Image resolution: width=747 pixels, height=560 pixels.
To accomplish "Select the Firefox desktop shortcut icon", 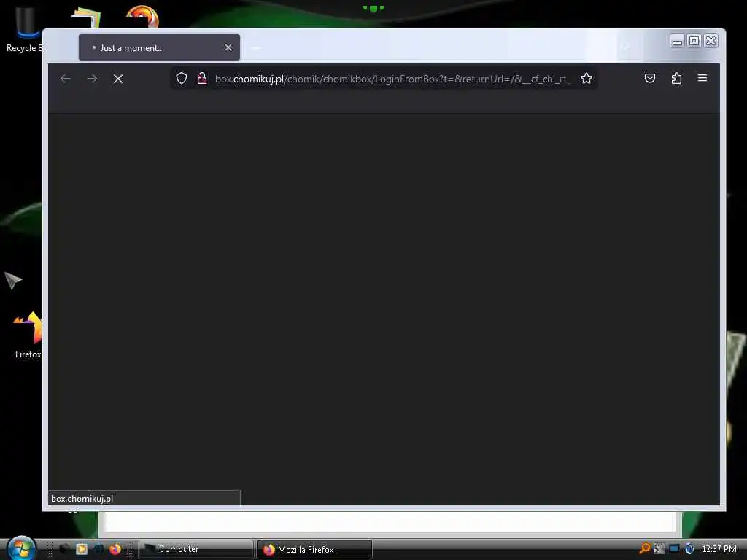I will (x=28, y=335).
